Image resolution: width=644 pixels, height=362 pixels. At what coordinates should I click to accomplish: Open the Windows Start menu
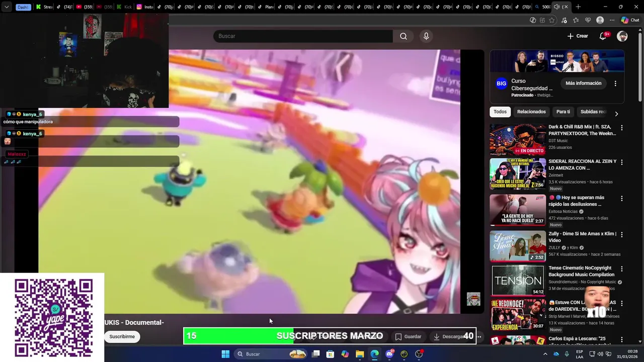[x=225, y=354]
